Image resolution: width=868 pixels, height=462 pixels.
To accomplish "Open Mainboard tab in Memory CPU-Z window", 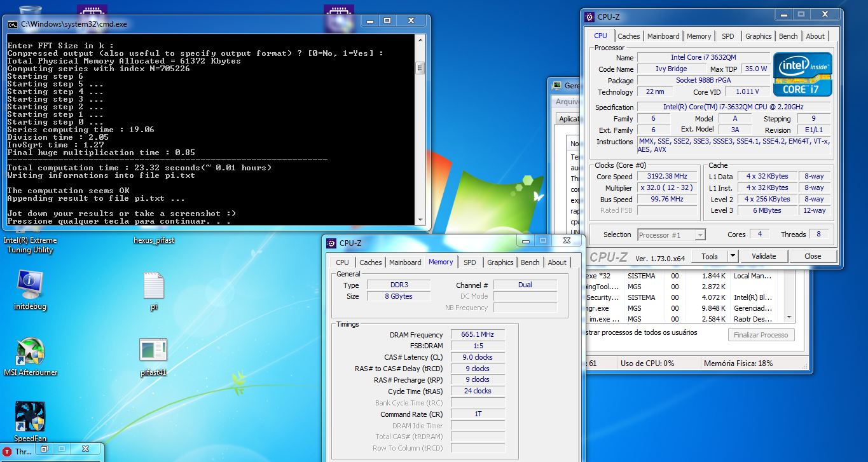I will pos(405,262).
